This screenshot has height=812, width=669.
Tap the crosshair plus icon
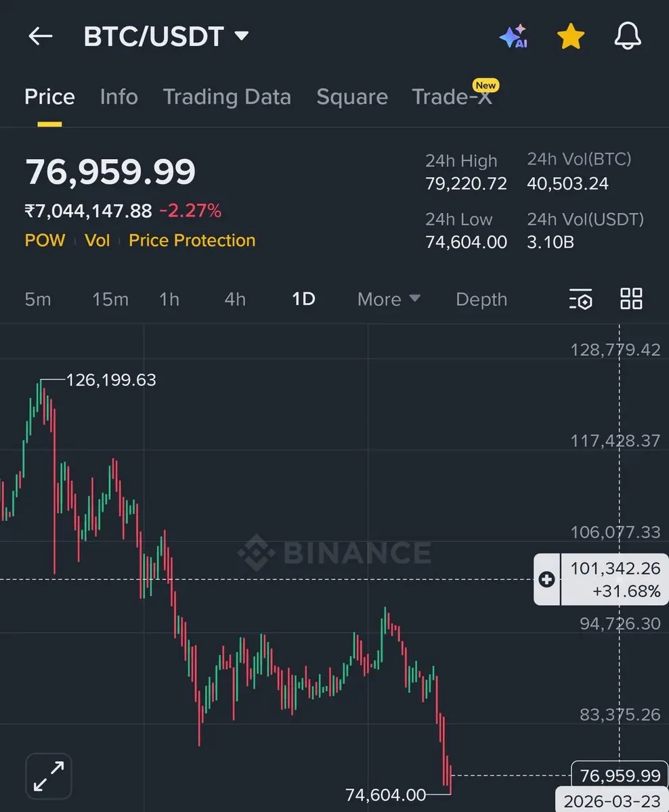click(547, 579)
